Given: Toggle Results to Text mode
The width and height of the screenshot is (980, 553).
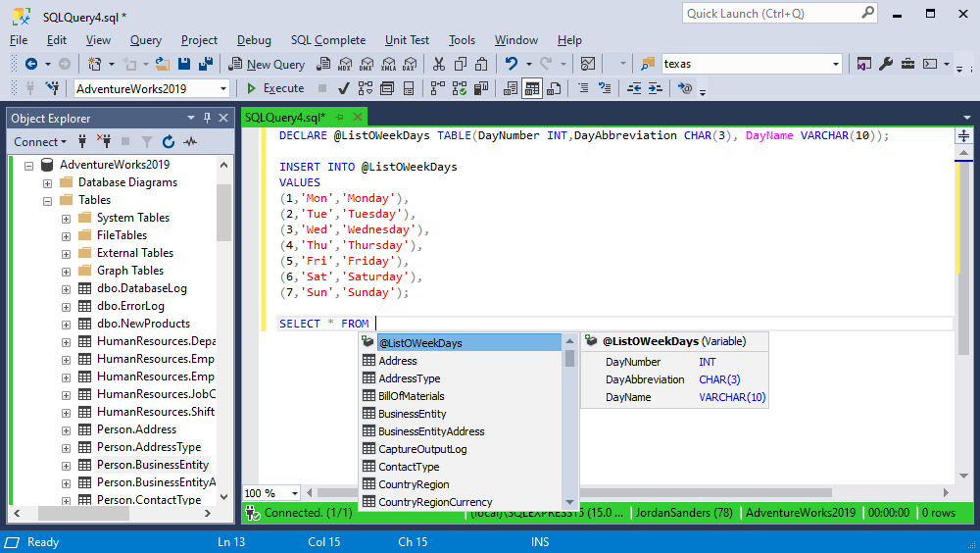Looking at the screenshot, I should (511, 88).
